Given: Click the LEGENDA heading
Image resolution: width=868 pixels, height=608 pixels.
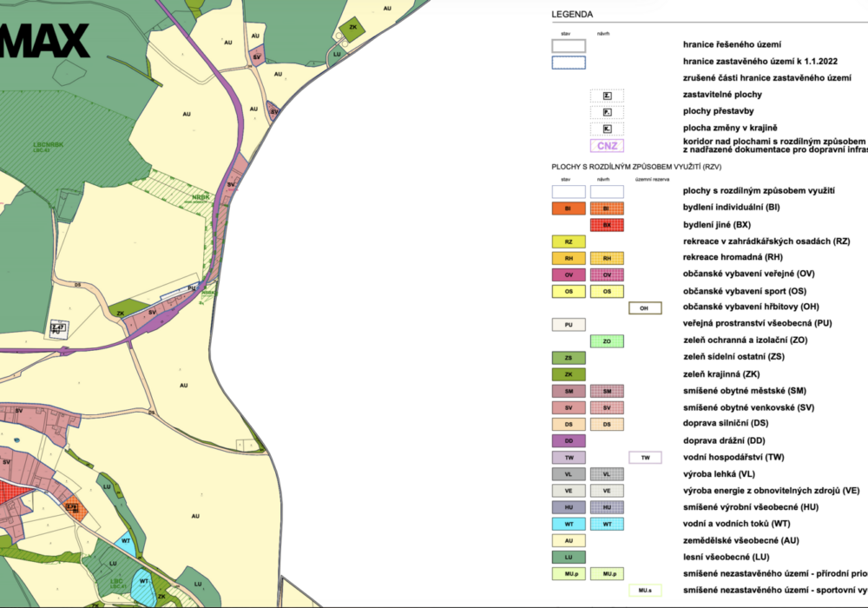Looking at the screenshot, I should click(572, 16).
